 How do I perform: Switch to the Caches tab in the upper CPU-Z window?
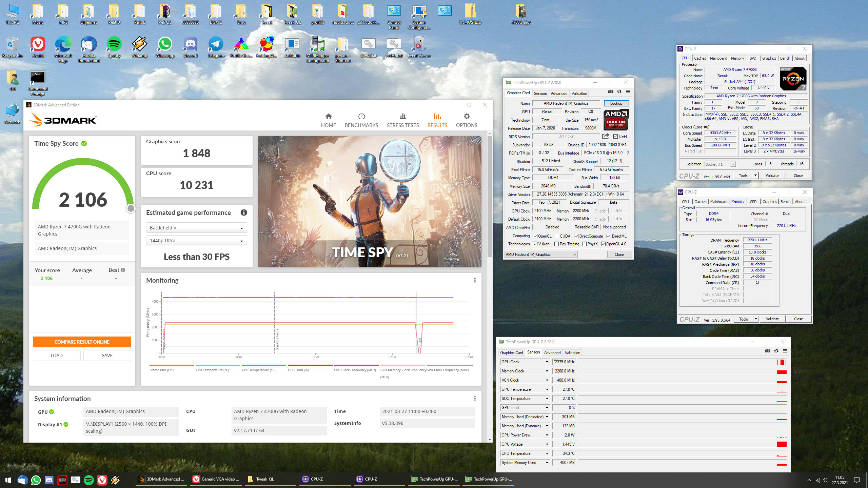coord(700,58)
